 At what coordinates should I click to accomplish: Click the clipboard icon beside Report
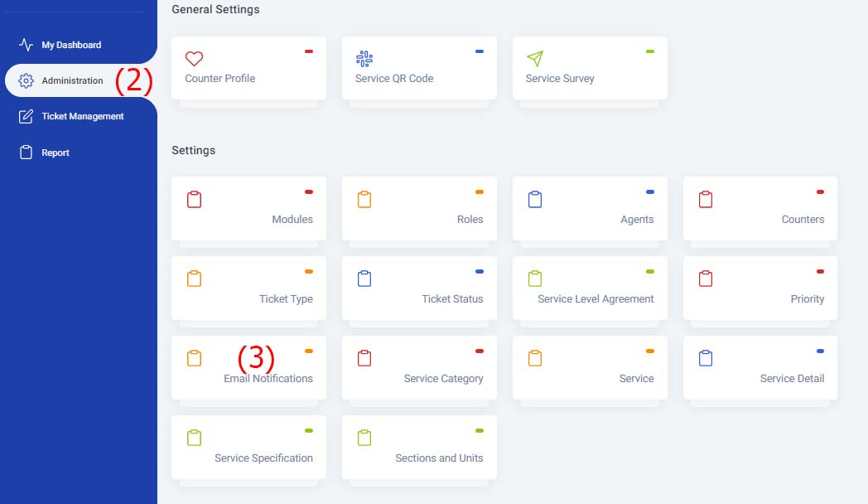click(26, 153)
